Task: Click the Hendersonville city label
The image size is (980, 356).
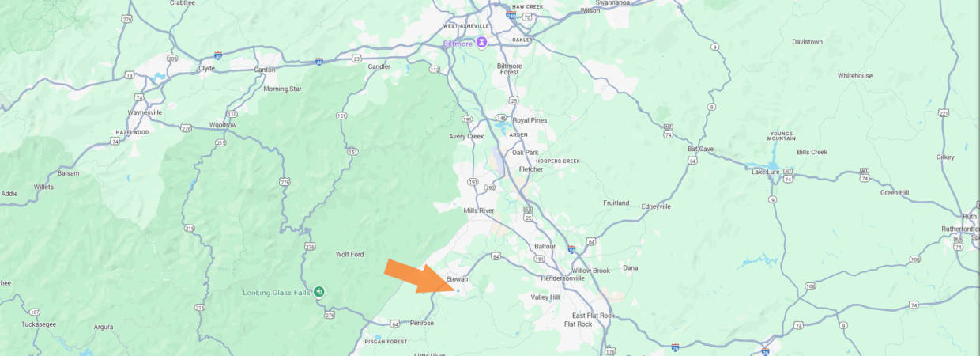Action: 563,278
